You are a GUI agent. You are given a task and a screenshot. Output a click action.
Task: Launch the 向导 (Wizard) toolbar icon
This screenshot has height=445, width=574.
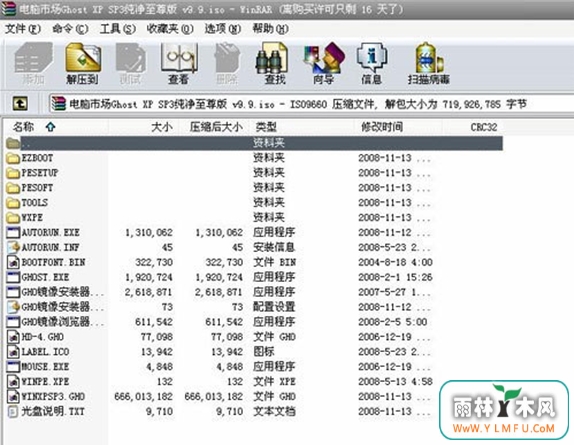pyautogui.click(x=323, y=63)
